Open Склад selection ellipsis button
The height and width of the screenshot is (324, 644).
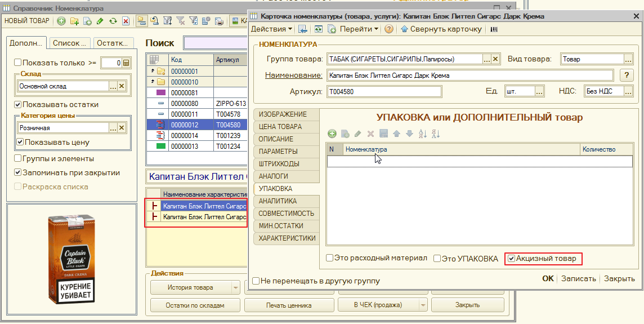pos(113,86)
